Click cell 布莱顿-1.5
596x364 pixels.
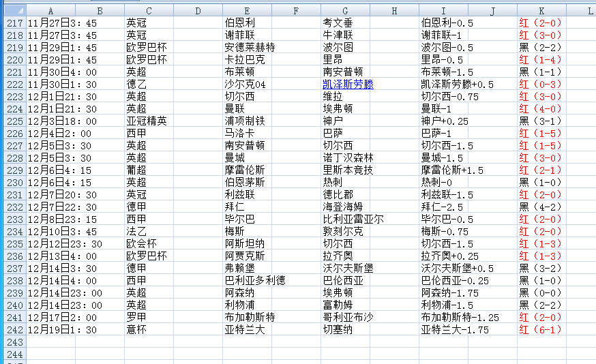pyautogui.click(x=447, y=72)
